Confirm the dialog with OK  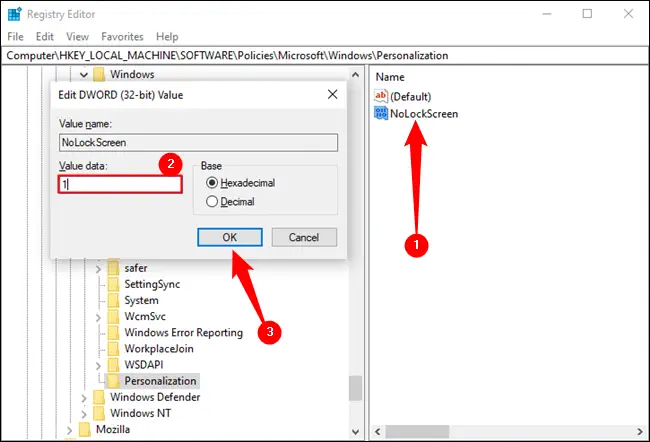(x=230, y=237)
